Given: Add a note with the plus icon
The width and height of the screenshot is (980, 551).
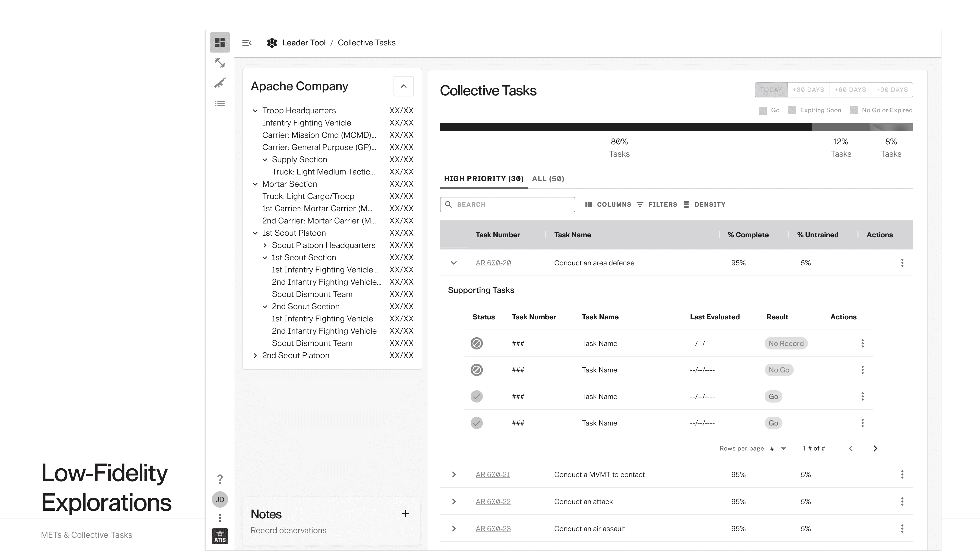Looking at the screenshot, I should (x=406, y=514).
